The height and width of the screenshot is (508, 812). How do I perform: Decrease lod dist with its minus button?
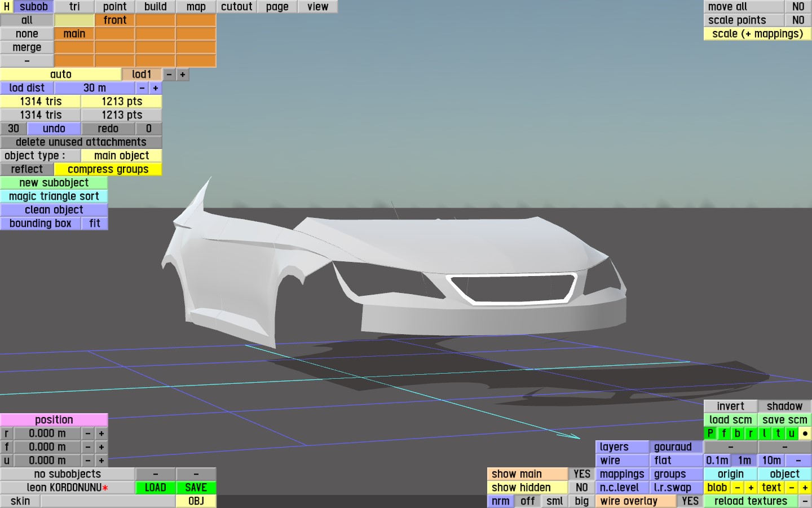tap(142, 88)
